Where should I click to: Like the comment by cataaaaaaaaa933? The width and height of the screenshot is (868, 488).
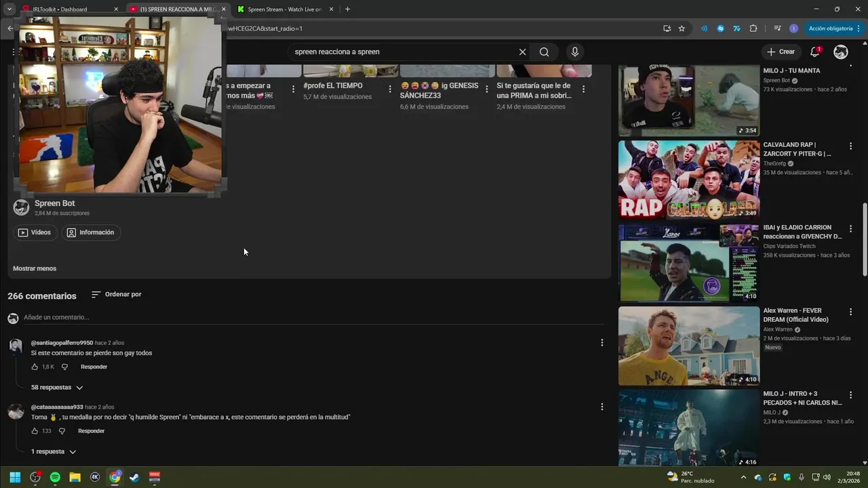tap(35, 431)
